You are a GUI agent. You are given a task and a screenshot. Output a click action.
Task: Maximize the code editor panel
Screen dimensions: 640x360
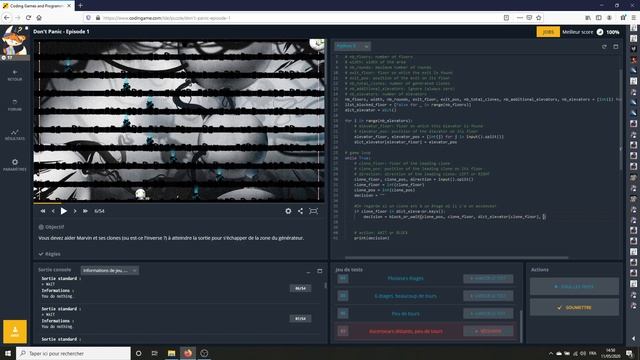tap(616, 47)
